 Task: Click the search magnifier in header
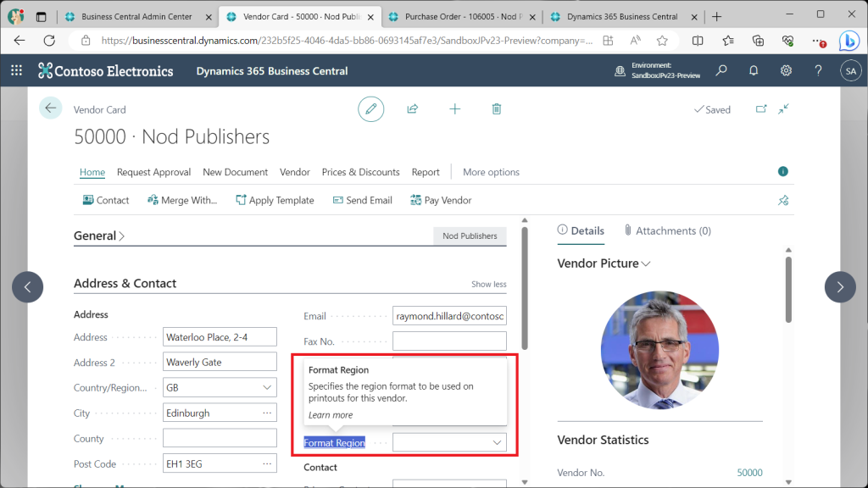click(721, 71)
